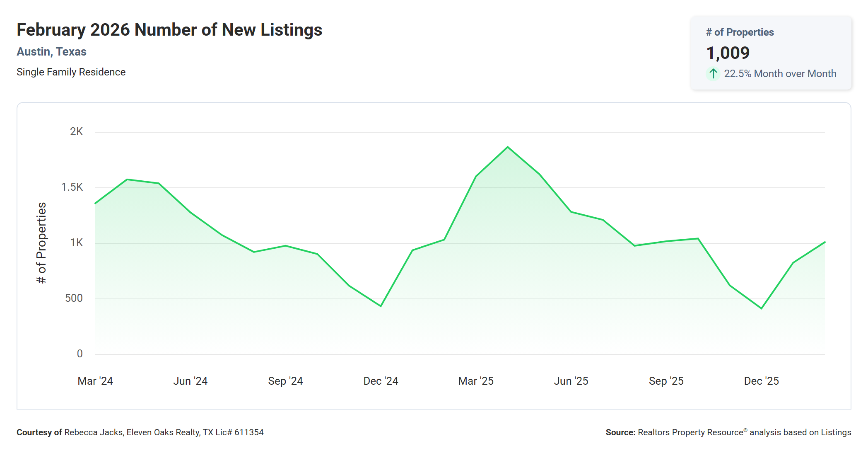Click the Mar '25 x-axis label

(x=476, y=381)
